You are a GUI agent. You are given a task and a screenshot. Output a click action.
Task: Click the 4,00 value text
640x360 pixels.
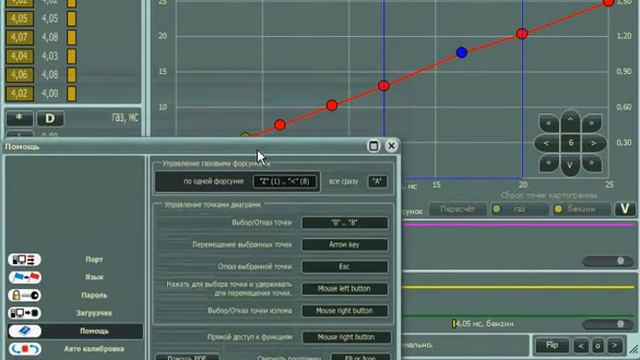coord(50,93)
